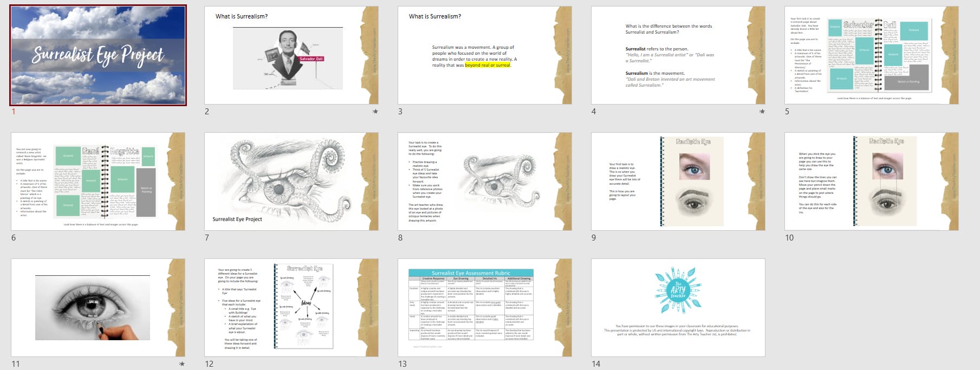Select slide 8 with task bullet list
The image size is (980, 370).
pyautogui.click(x=484, y=181)
